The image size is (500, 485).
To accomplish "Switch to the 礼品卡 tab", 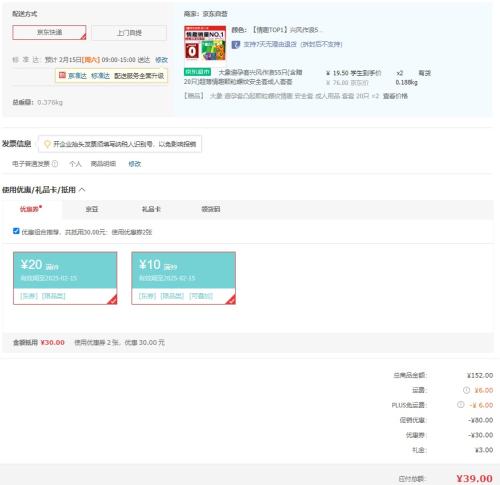I will pyautogui.click(x=151, y=209).
